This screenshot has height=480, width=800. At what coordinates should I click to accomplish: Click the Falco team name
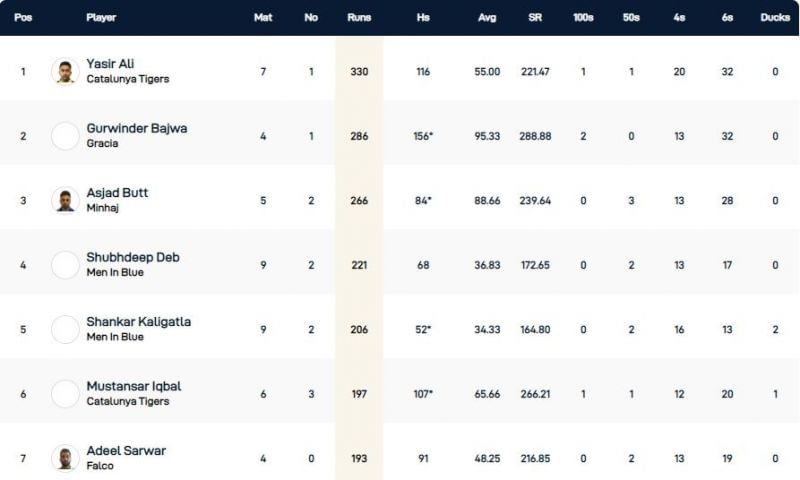[101, 465]
